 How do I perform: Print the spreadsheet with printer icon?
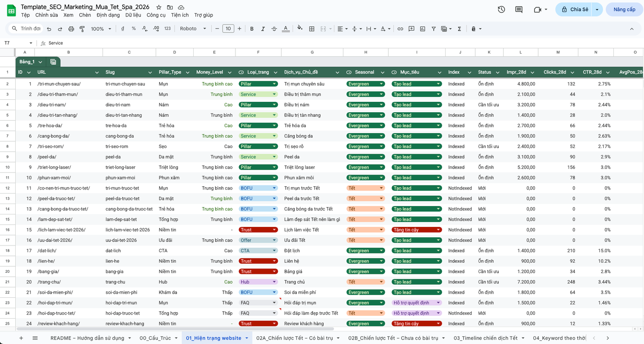[71, 29]
